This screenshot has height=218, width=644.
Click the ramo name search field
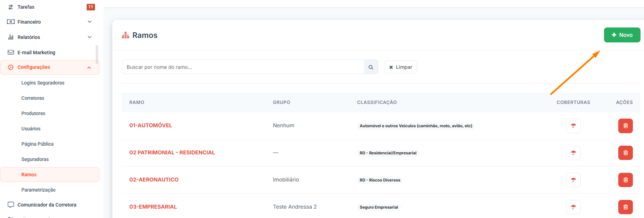243,67
